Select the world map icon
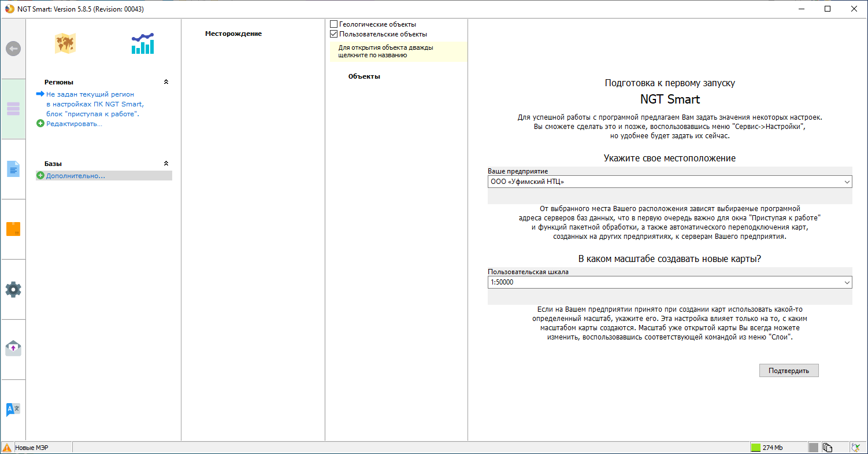This screenshot has width=868, height=454. click(65, 43)
